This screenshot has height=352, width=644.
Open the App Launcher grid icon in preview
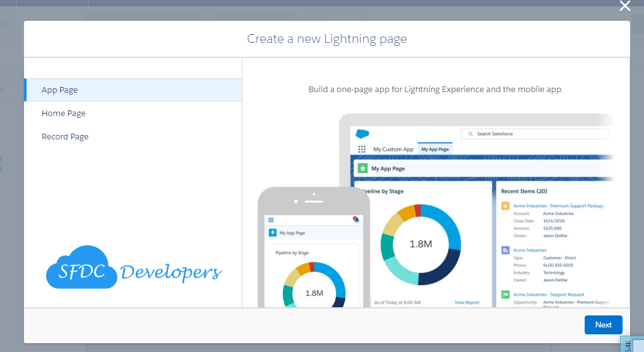coord(362,150)
